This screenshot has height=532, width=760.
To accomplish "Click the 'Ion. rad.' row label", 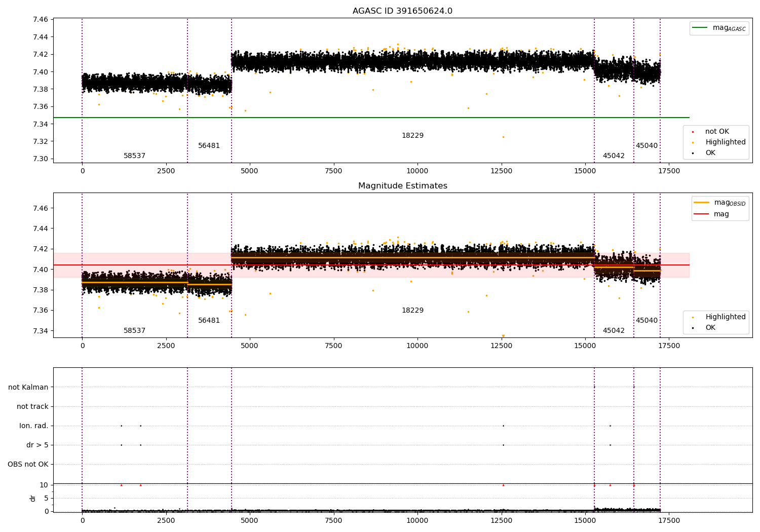I will coord(34,426).
